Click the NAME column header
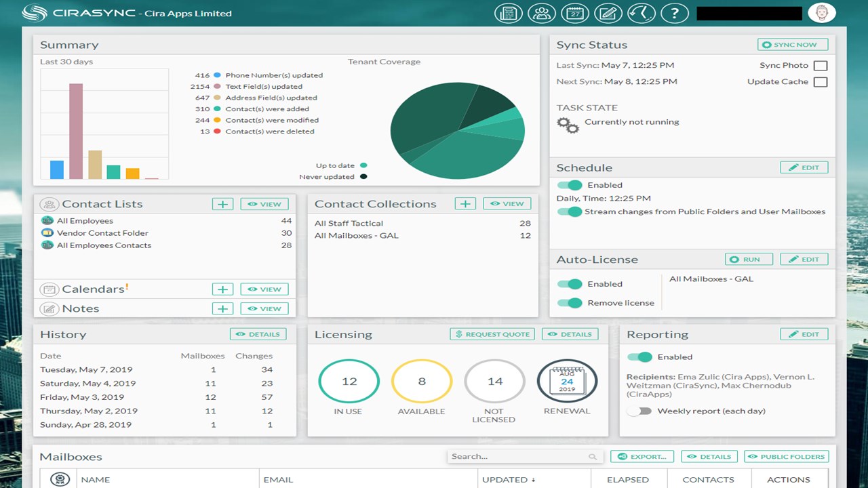 pyautogui.click(x=96, y=480)
